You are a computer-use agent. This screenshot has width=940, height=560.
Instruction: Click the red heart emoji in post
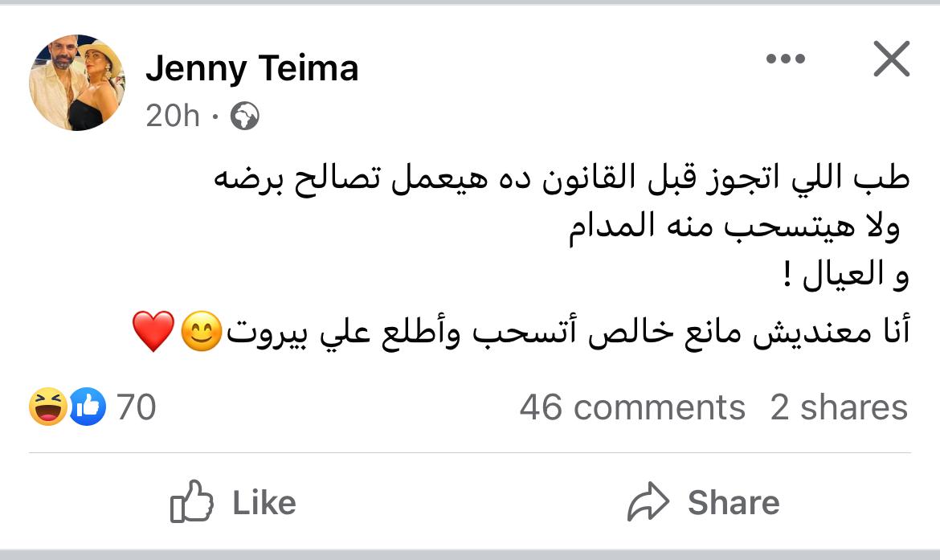[x=153, y=333]
